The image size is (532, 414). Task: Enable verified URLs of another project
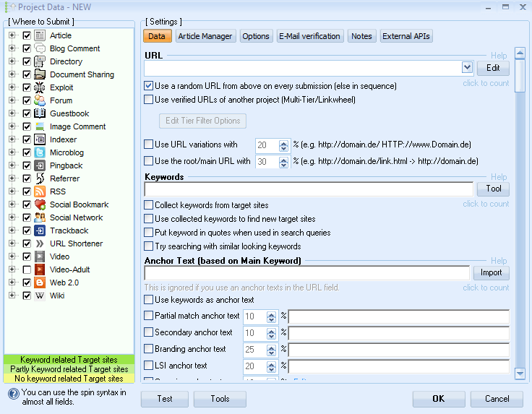coord(148,100)
